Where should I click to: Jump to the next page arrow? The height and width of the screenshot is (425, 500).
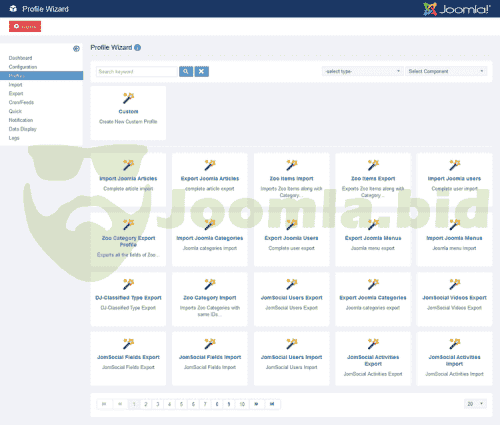[256, 404]
